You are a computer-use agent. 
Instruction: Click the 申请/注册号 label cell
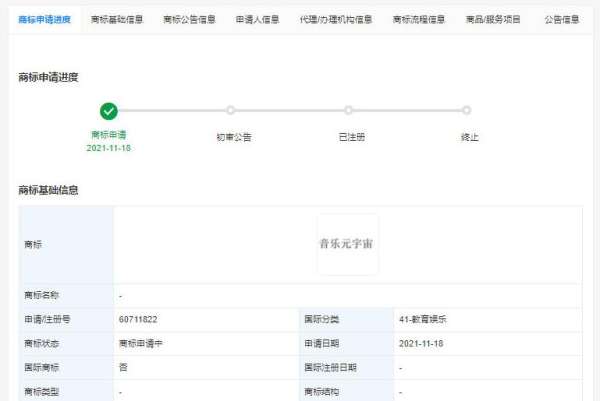pyautogui.click(x=66, y=319)
